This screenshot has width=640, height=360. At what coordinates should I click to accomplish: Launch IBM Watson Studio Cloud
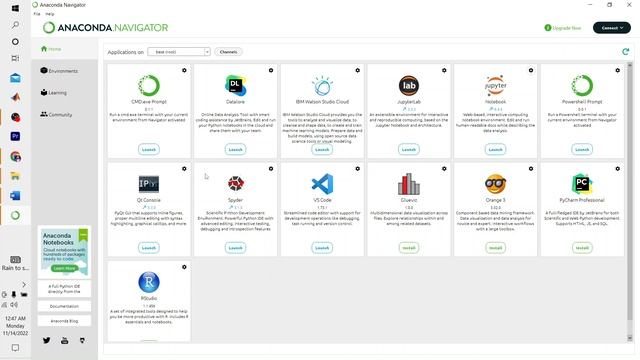click(322, 149)
